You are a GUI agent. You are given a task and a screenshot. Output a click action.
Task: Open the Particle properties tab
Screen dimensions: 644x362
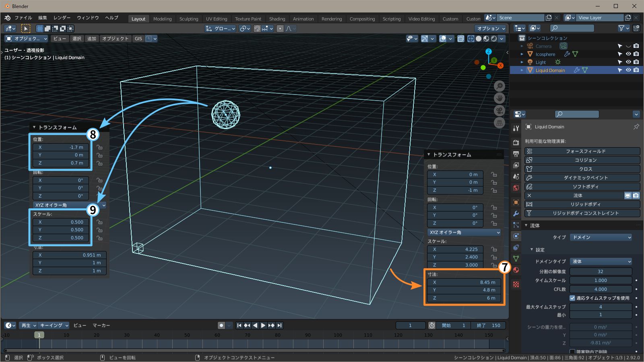(x=516, y=225)
